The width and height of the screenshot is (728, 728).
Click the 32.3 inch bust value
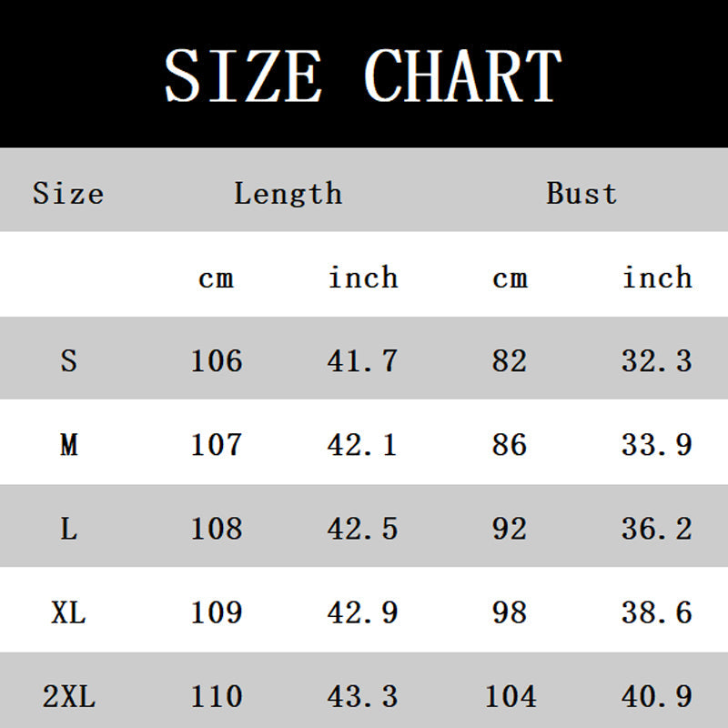657,361
